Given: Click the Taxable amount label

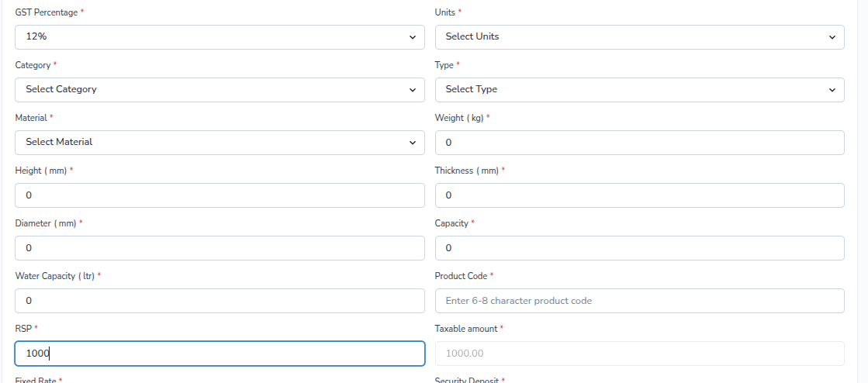Looking at the screenshot, I should point(465,329).
